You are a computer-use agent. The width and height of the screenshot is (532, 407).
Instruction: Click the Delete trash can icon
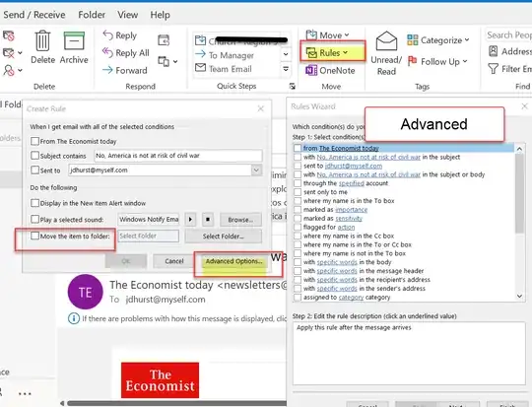42,40
